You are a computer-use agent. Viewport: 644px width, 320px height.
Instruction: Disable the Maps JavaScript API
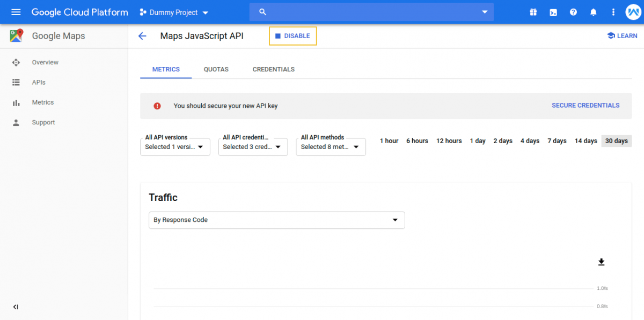(292, 36)
